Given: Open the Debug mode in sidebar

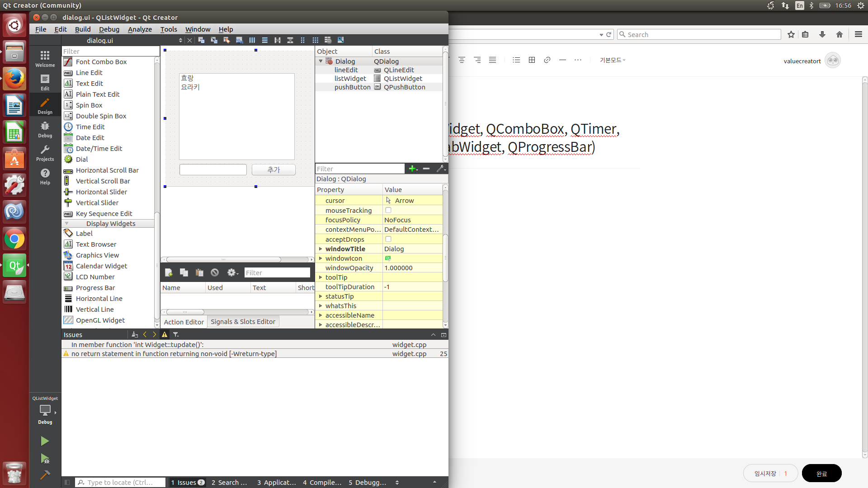Looking at the screenshot, I should click(45, 129).
